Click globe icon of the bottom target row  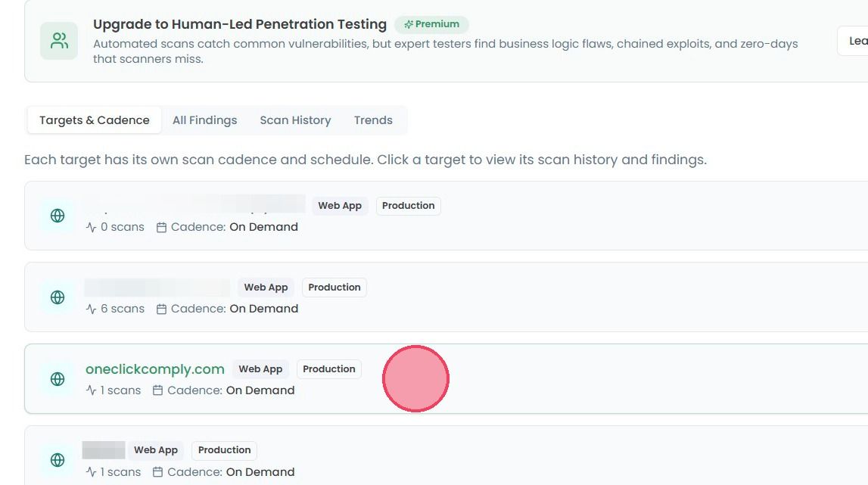(x=58, y=459)
